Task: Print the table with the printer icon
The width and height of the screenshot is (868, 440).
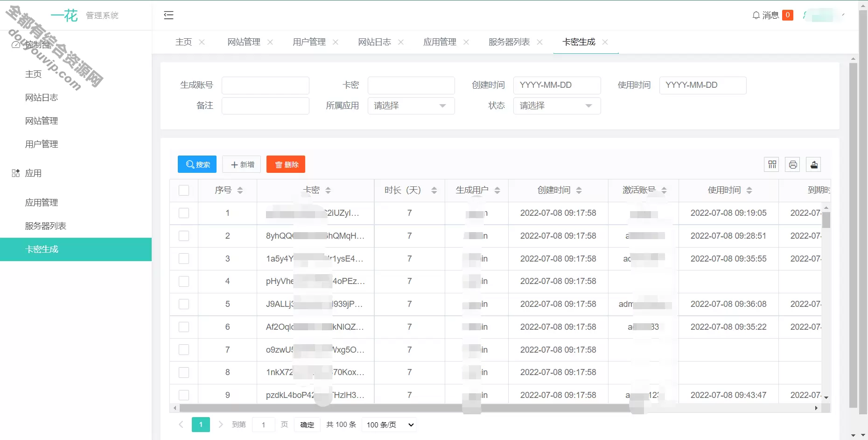Action: [x=793, y=164]
